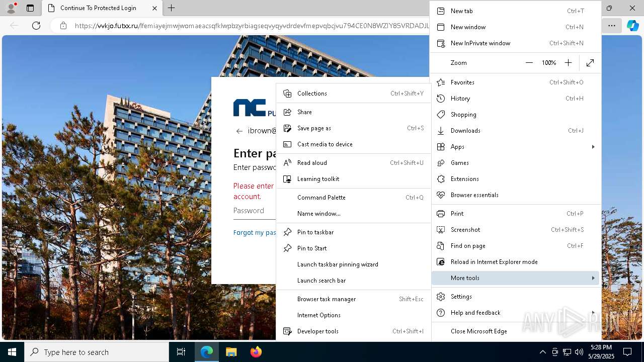Choose Save page as
Image resolution: width=644 pixels, height=362 pixels.
point(354,128)
